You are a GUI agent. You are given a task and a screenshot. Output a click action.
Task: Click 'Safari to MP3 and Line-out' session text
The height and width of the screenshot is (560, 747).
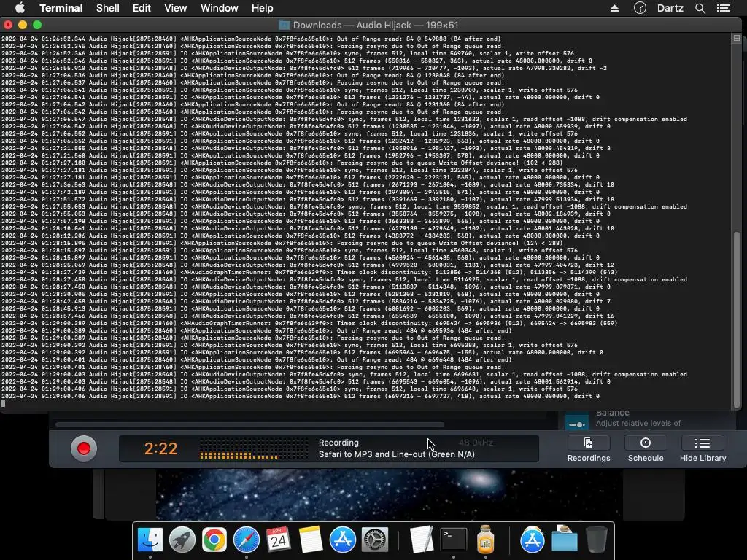click(396, 454)
